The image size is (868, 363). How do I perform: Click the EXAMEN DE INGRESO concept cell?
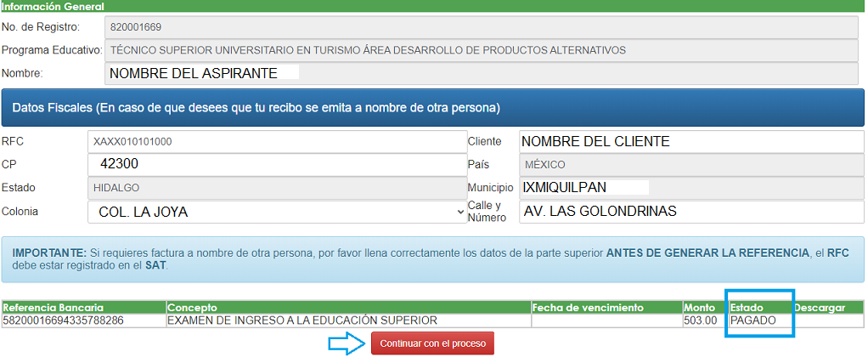(348, 320)
